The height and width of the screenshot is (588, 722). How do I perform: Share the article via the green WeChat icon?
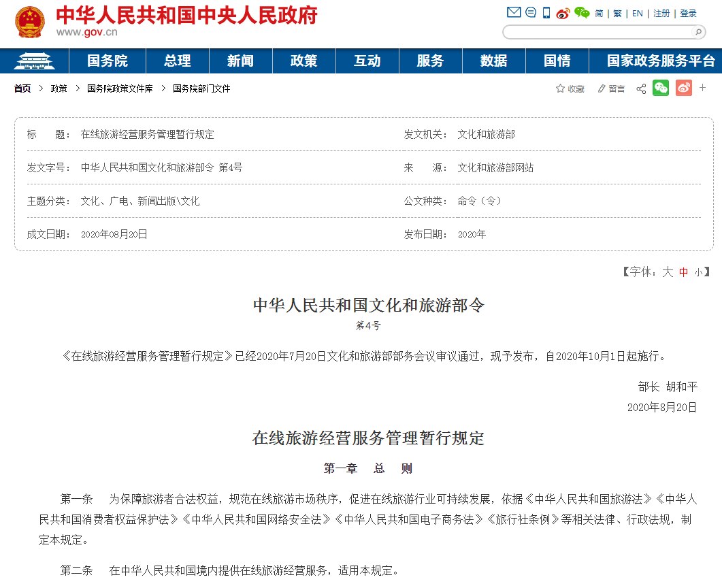pyautogui.click(x=661, y=88)
